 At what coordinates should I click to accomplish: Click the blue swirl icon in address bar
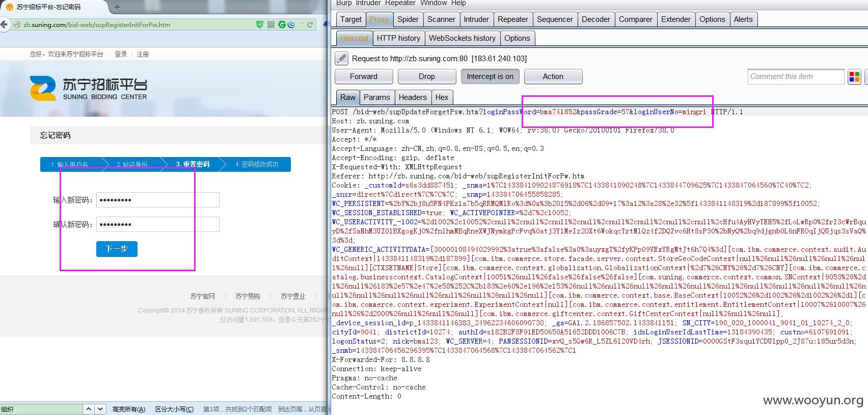point(291,24)
